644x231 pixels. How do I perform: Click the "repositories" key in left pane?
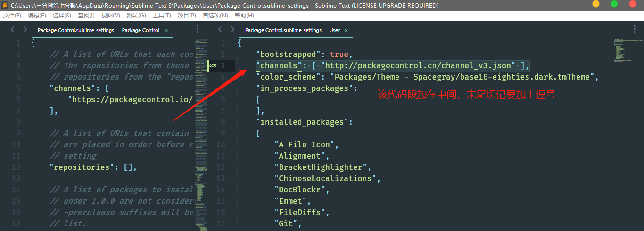click(82, 167)
